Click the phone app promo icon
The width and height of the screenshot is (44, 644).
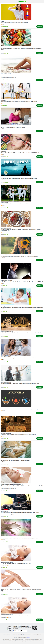click(x=9, y=626)
